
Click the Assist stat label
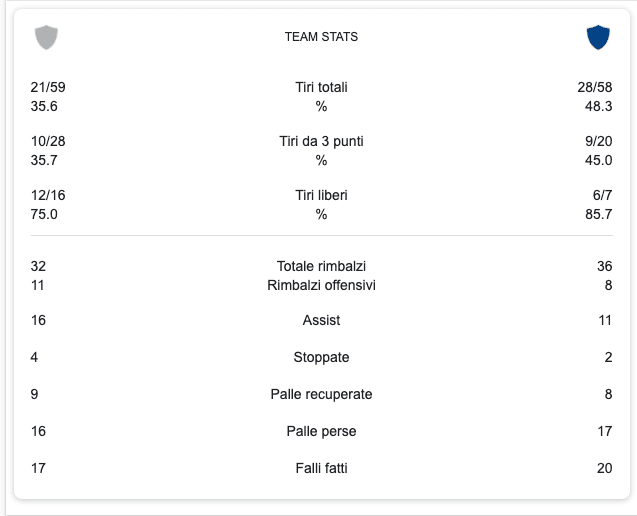coord(321,320)
